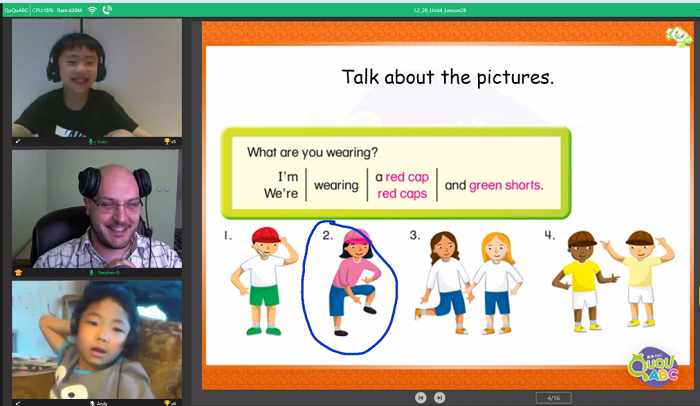Select the top student's video feed
Screen dimensions: 700x406
97,78
